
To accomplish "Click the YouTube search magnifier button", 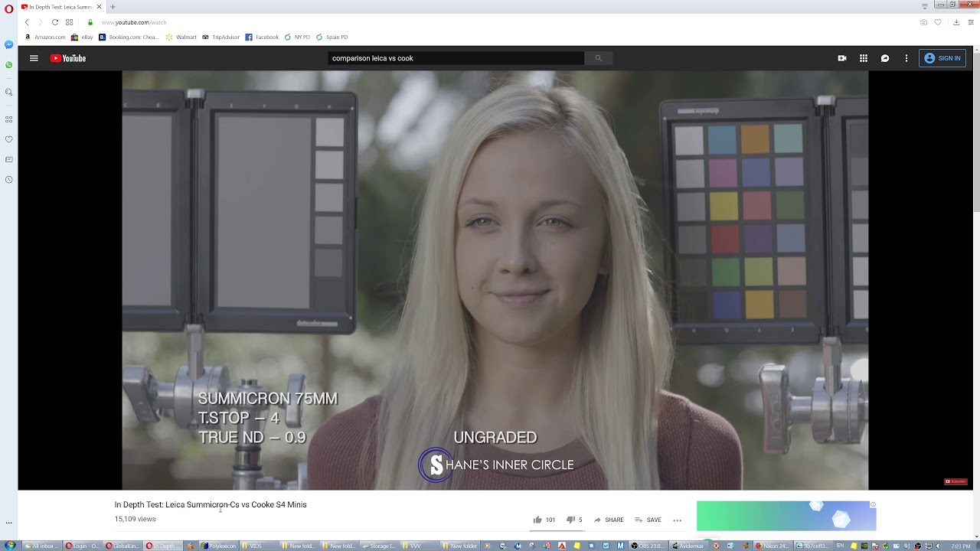I will 599,58.
